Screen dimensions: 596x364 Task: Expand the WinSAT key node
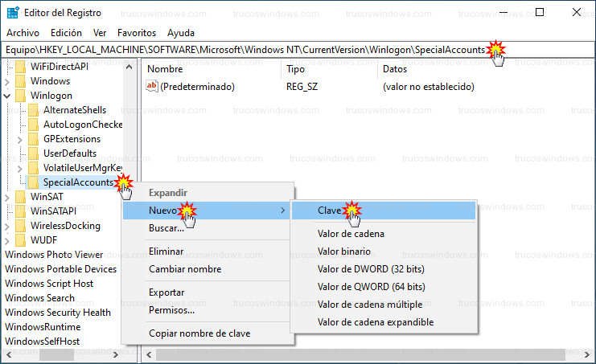click(7, 198)
